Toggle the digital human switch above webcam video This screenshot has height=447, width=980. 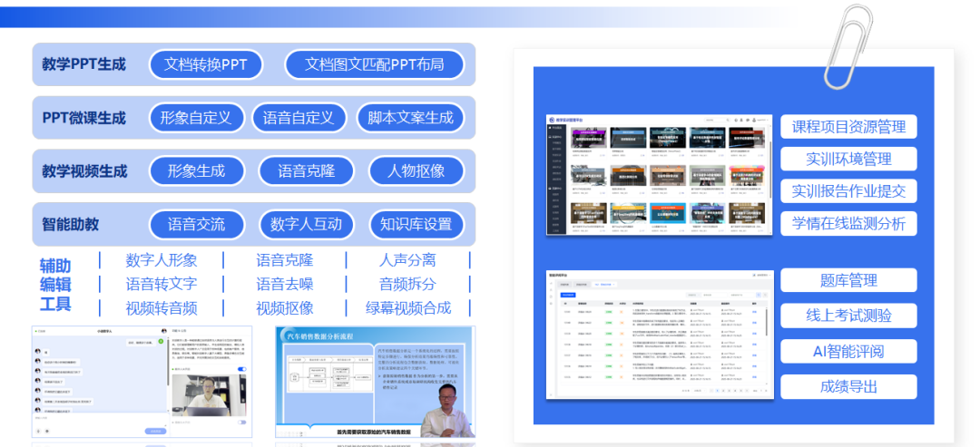tap(241, 370)
